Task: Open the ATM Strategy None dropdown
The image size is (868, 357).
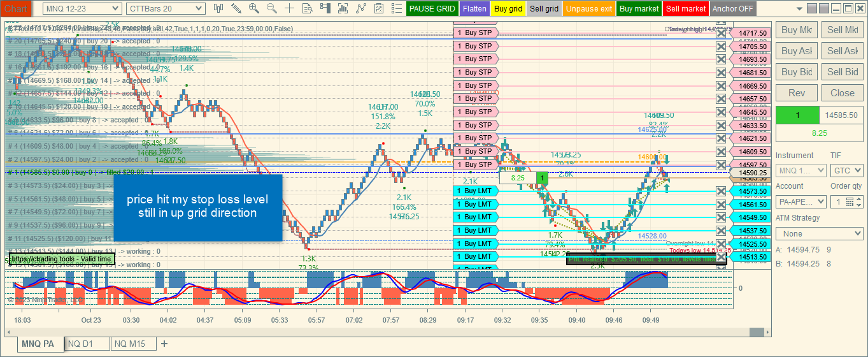Action: click(819, 234)
